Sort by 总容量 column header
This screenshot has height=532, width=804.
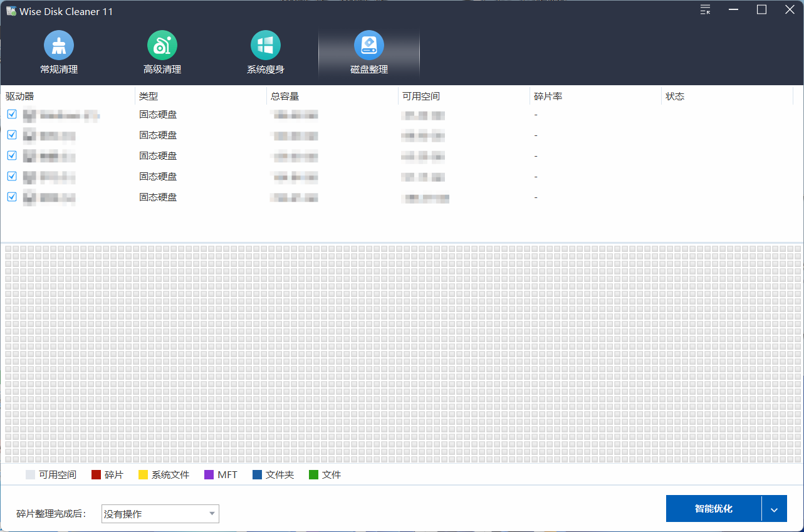pos(285,96)
